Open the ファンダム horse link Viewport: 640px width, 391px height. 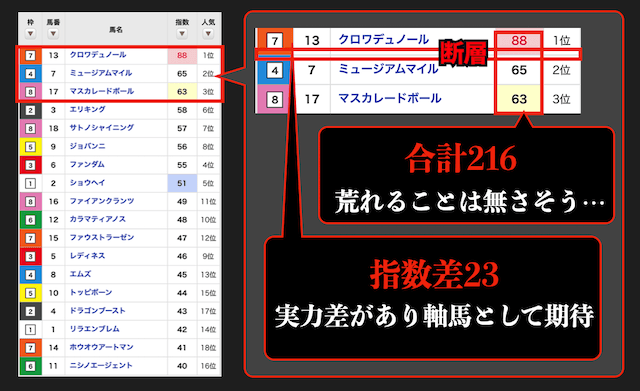tap(87, 164)
